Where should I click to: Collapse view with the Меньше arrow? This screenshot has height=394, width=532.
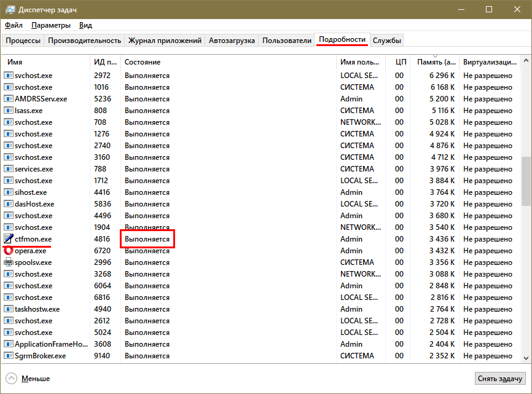[12, 379]
